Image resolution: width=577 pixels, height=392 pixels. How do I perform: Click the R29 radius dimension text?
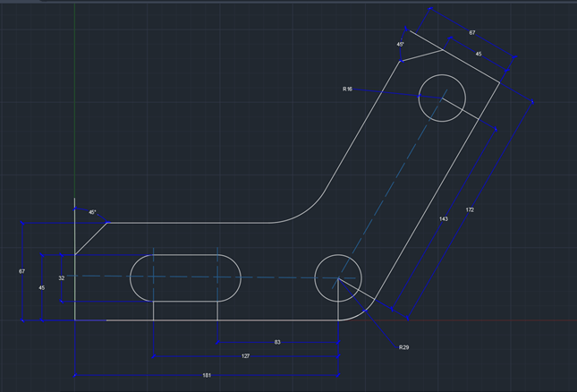click(404, 347)
